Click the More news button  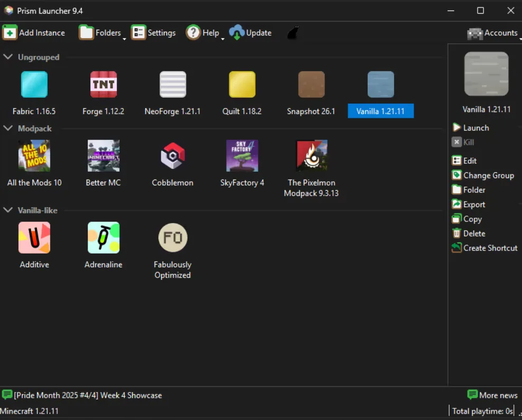492,395
